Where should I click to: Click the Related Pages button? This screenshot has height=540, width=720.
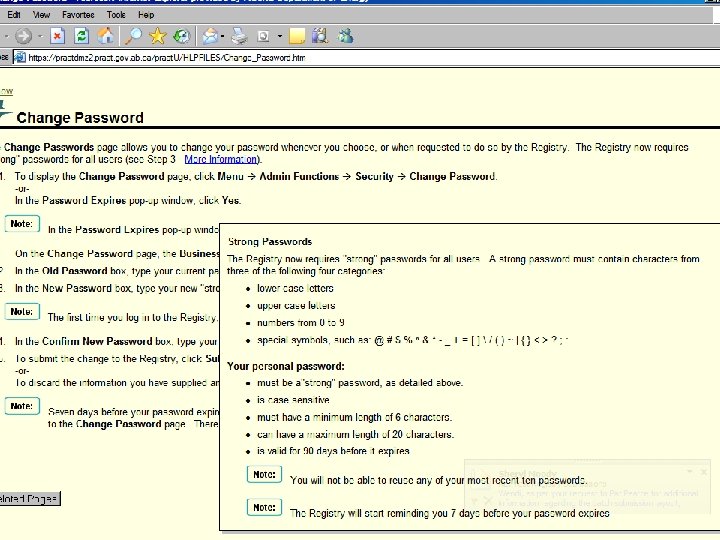29,499
